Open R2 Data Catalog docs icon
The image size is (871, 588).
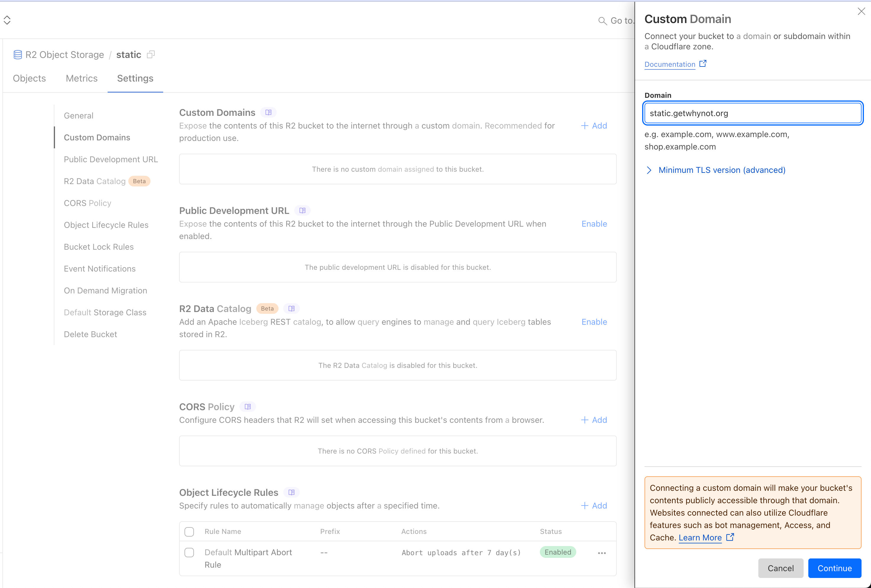(292, 308)
